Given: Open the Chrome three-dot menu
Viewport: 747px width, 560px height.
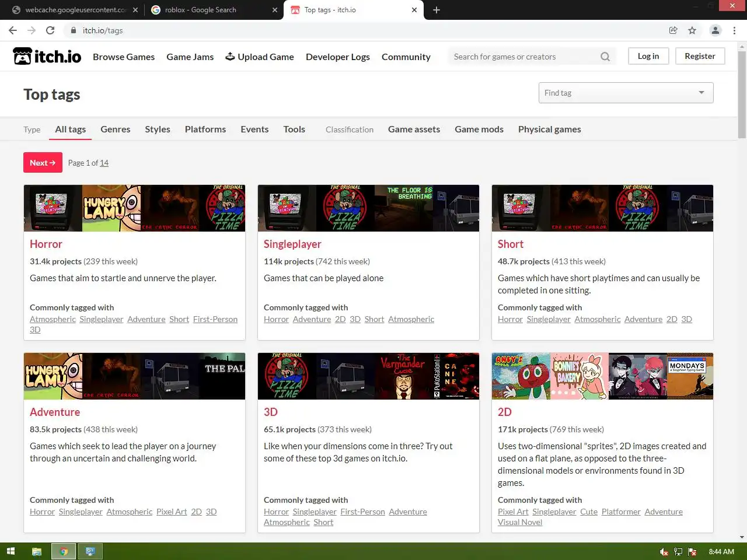Looking at the screenshot, I should pyautogui.click(x=734, y=30).
